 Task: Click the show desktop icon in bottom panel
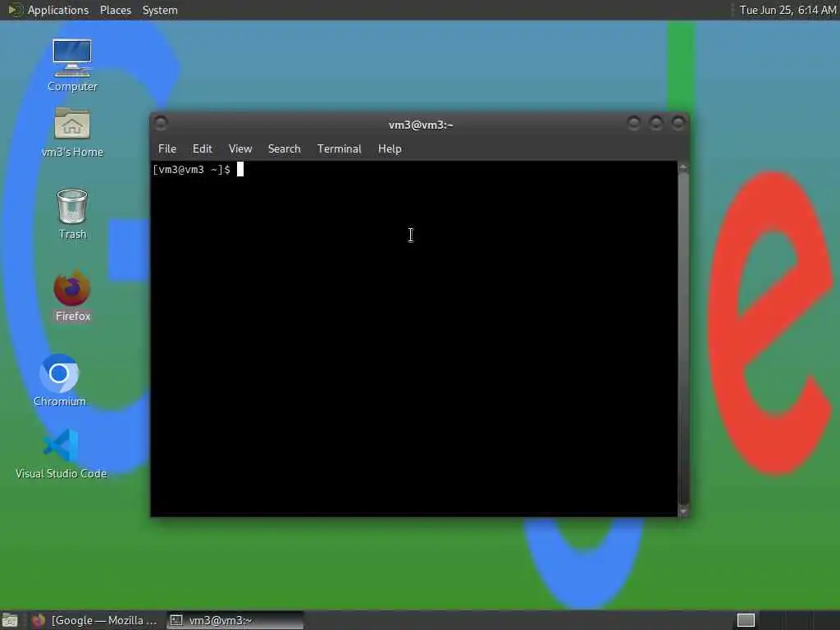tap(10, 620)
